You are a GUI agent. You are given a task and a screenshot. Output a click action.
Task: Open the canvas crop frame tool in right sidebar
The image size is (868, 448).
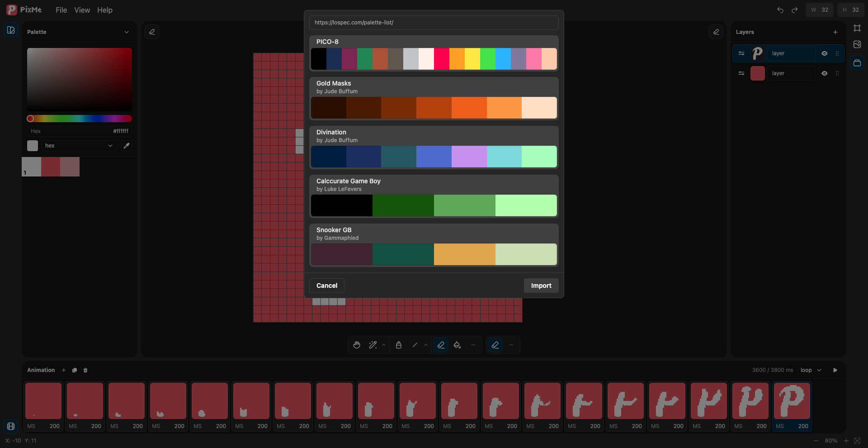click(x=857, y=28)
